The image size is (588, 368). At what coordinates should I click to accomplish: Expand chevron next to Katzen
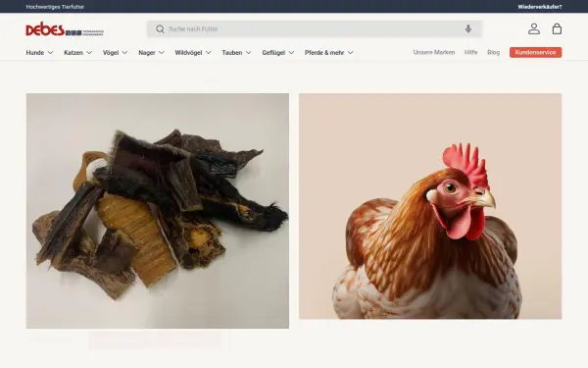tap(89, 53)
